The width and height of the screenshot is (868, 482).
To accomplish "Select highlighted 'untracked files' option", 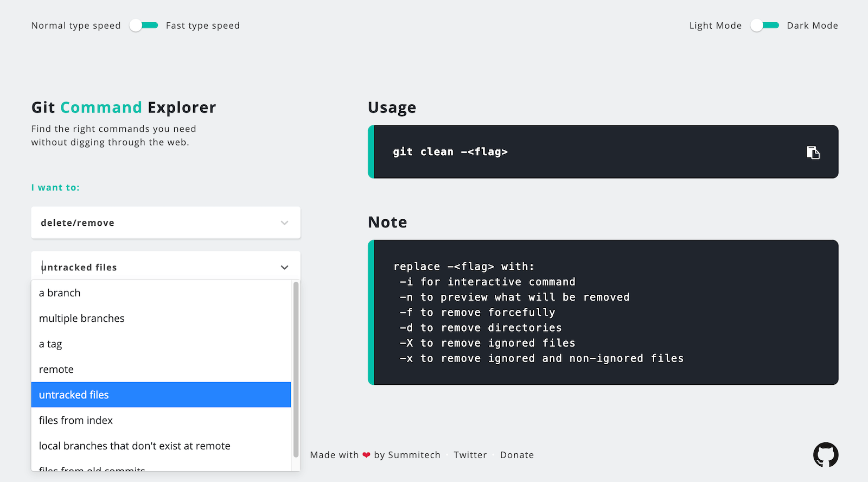I will point(161,395).
